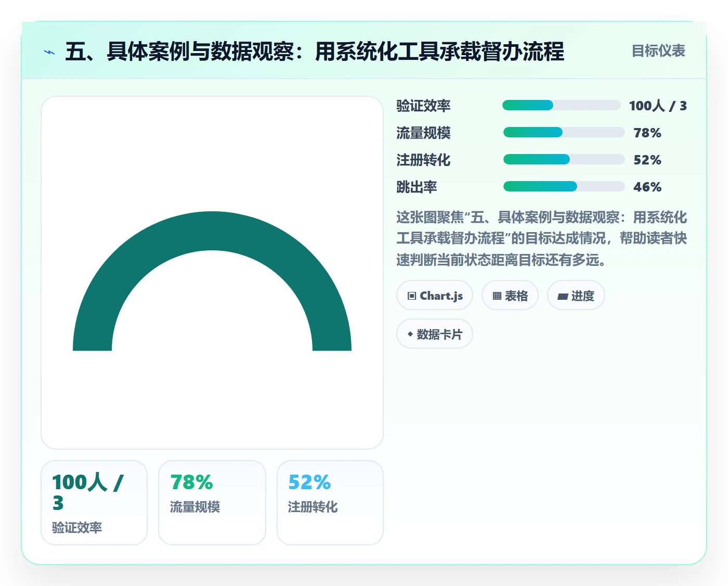This screenshot has width=728, height=586.
Task: Click the green semicircle gauge chart
Action: [212, 281]
